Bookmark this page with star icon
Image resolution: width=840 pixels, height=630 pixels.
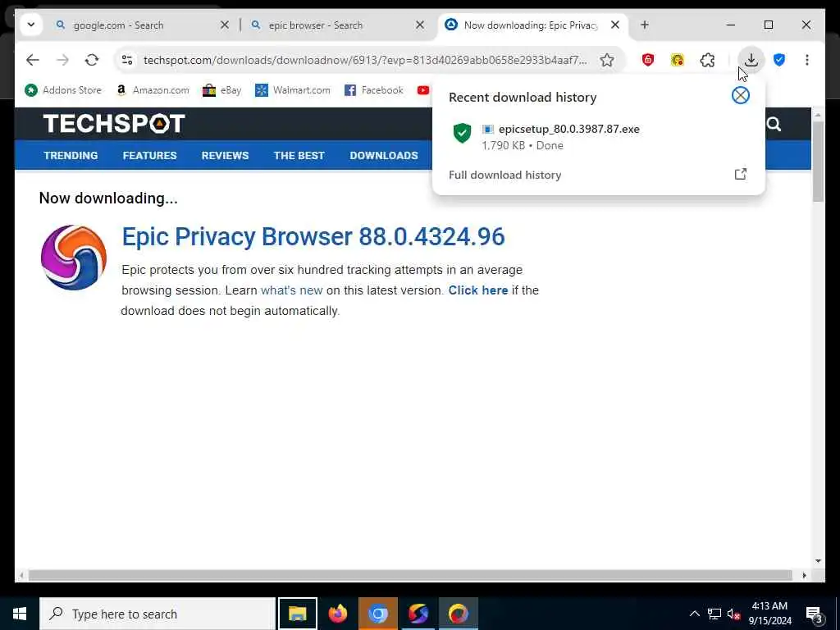(x=606, y=60)
